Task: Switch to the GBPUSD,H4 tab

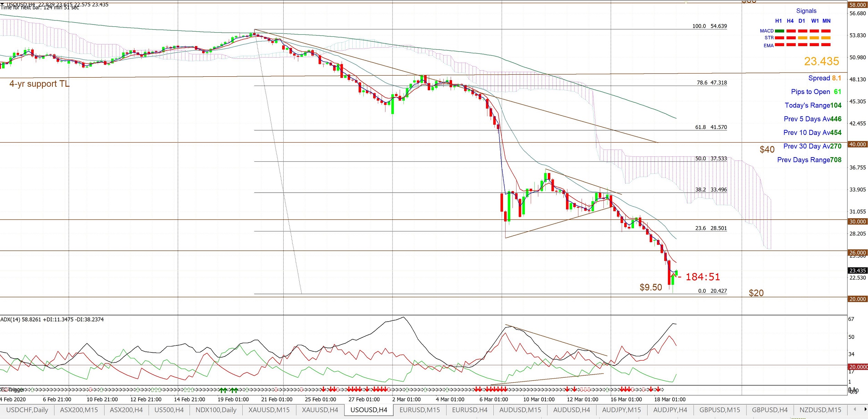Action: click(x=770, y=410)
